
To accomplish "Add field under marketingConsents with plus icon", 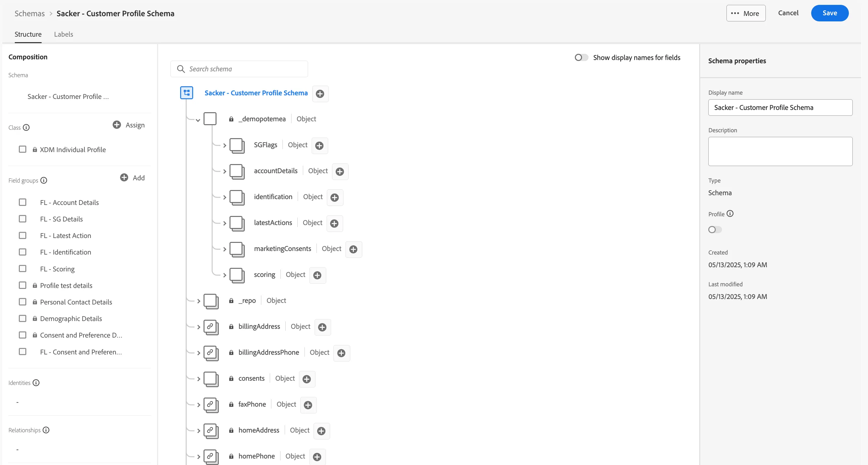I will [353, 249].
